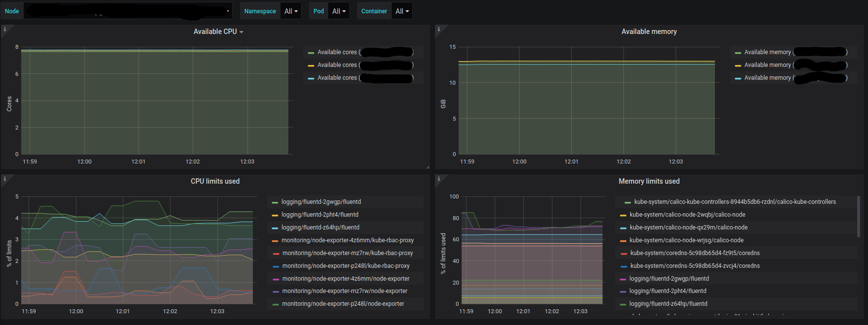Screen dimensions: 868x325
Task: Expand the Container variable dropdown
Action: tap(402, 11)
